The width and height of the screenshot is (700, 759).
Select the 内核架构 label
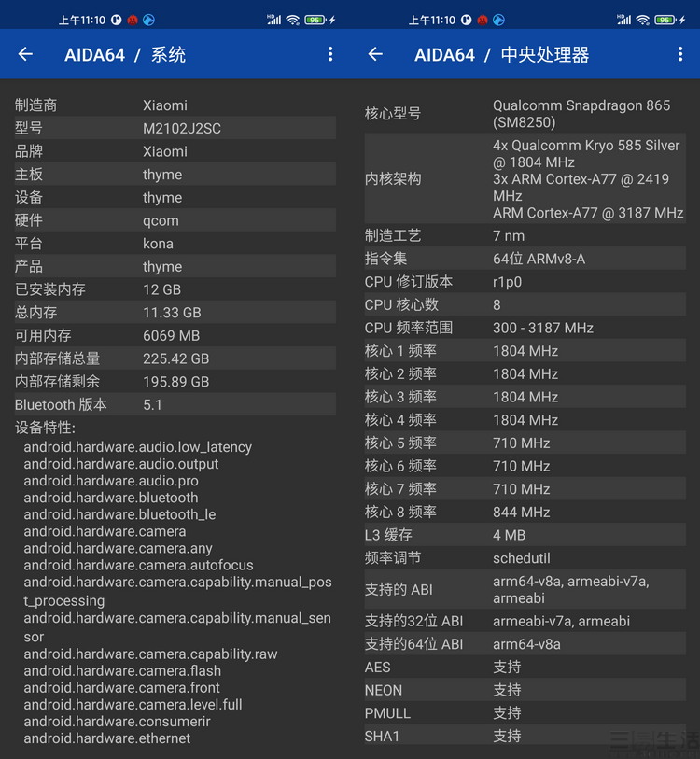tap(393, 178)
